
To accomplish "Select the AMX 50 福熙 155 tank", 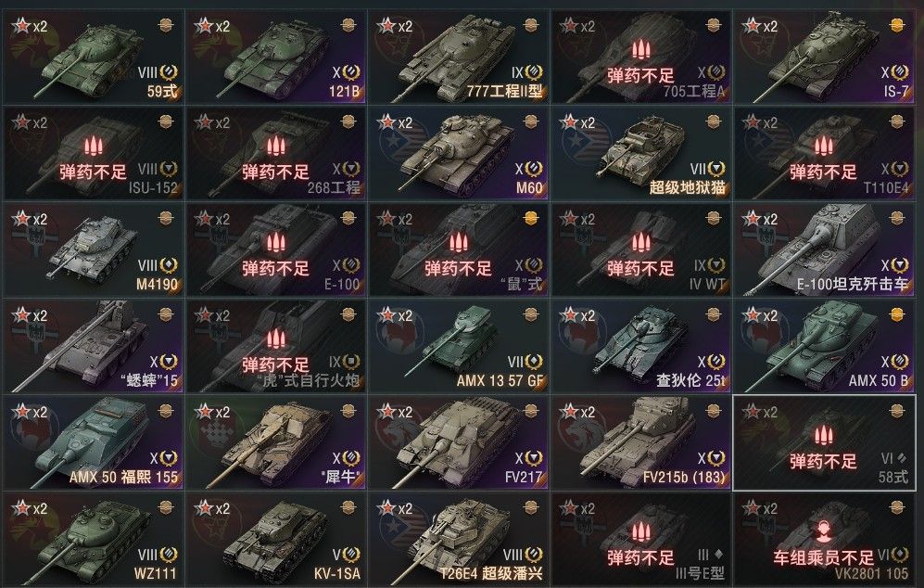I will click(x=93, y=442).
